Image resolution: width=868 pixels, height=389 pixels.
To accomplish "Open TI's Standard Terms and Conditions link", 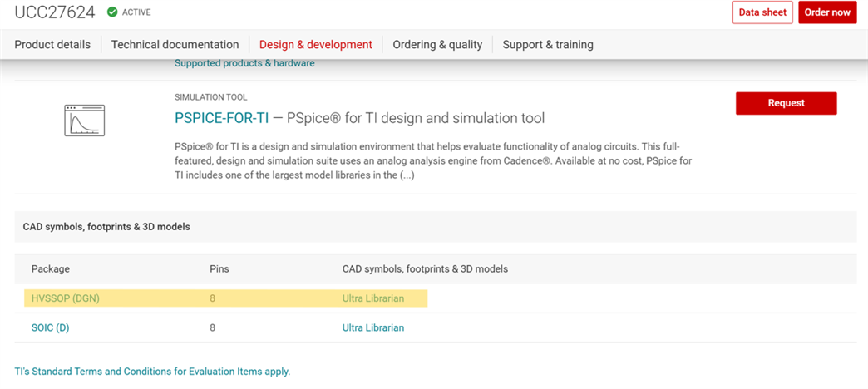I will coord(152,372).
